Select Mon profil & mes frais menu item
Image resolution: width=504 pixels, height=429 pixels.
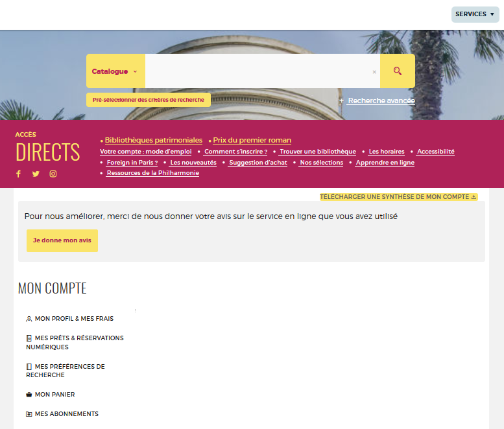(x=70, y=319)
